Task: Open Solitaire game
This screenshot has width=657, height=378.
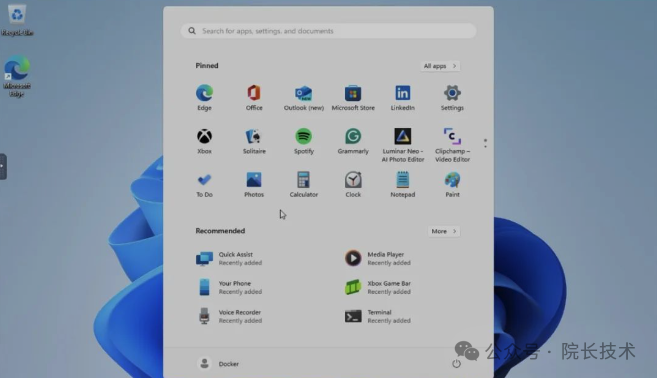Action: tap(254, 141)
